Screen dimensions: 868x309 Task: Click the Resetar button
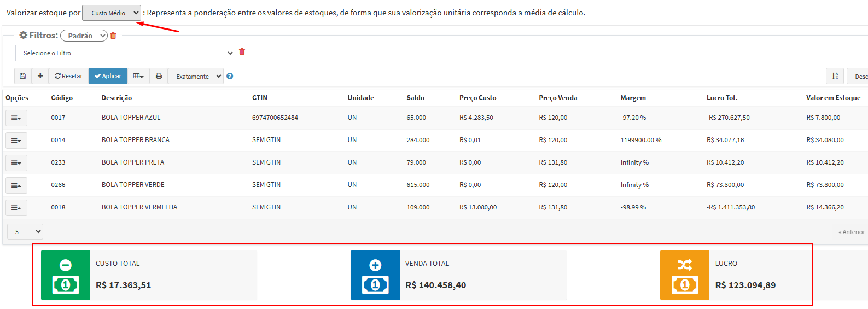pyautogui.click(x=68, y=76)
